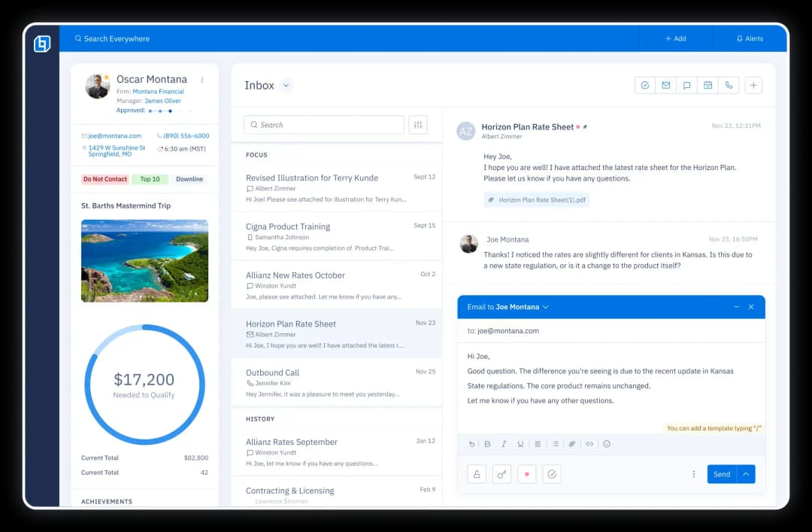Click the inbox Search field
This screenshot has height=532, width=812.
(x=324, y=125)
